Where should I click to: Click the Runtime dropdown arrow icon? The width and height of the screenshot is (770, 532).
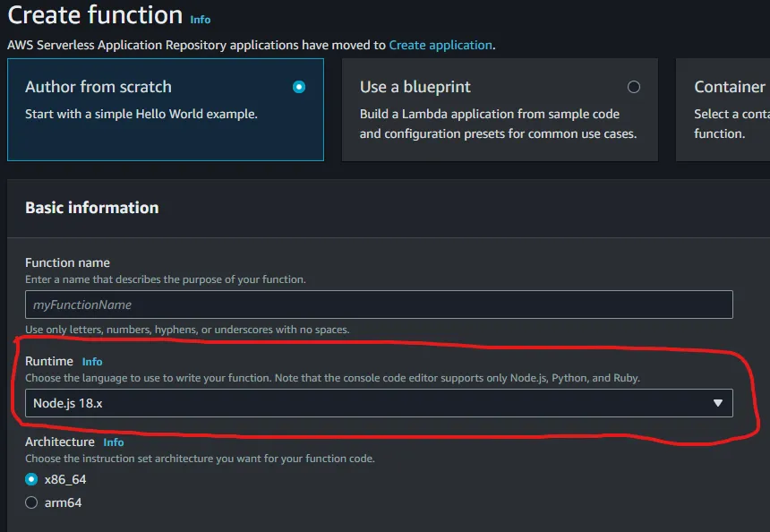(x=717, y=403)
